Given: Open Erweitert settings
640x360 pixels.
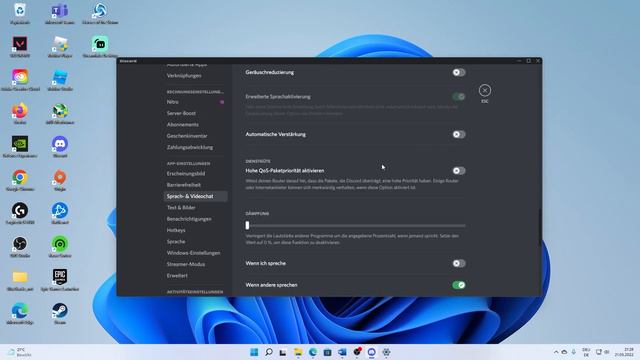Looking at the screenshot, I should [x=177, y=276].
